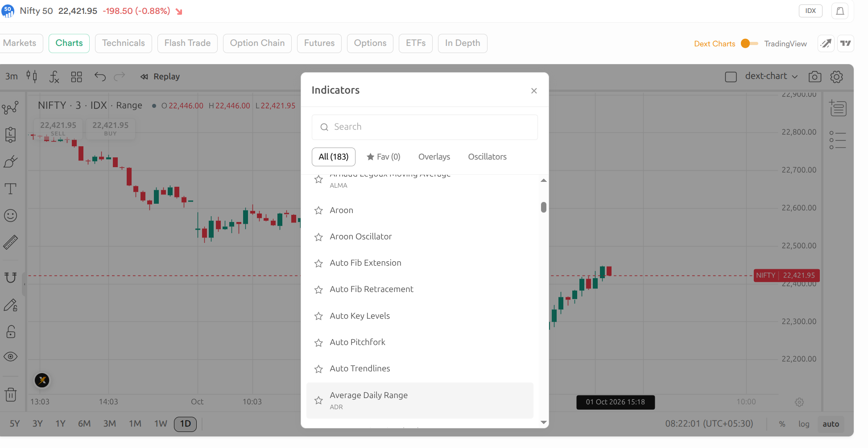This screenshot has width=868, height=448.
Task: Select the ruler measure tool
Action: click(x=10, y=242)
